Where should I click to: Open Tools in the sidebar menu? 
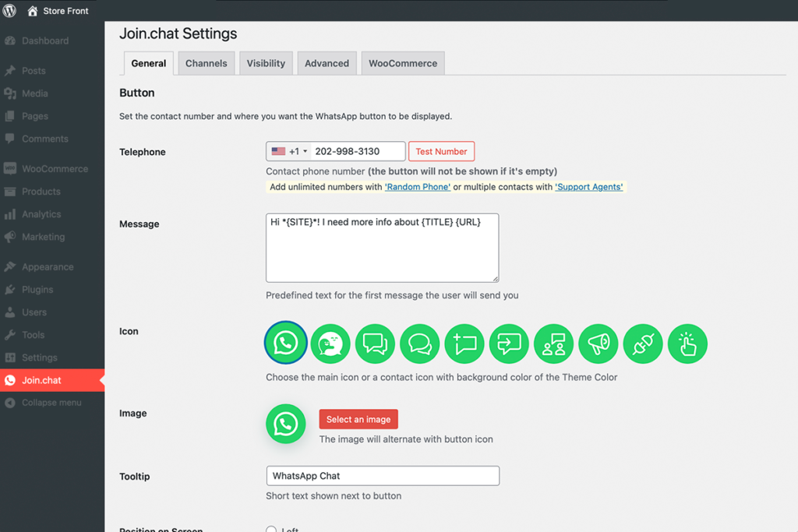(x=33, y=335)
